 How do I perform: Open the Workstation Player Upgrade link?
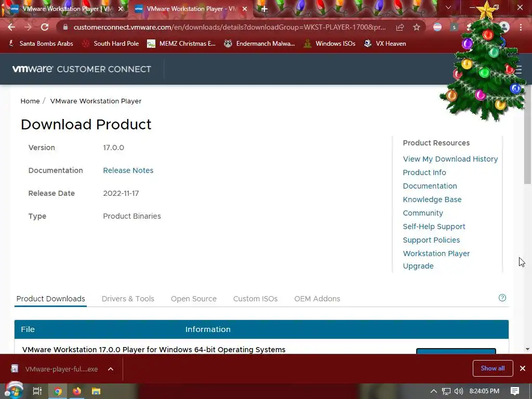(x=436, y=260)
